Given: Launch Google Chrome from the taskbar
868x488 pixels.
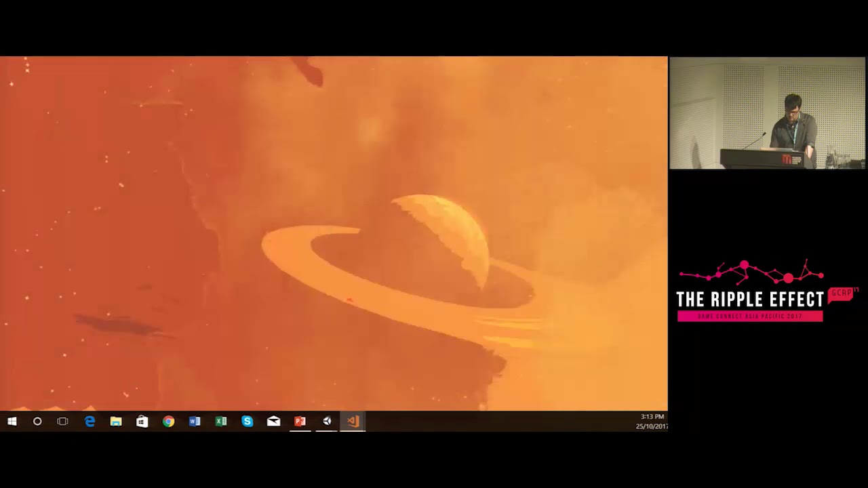Looking at the screenshot, I should (x=168, y=422).
